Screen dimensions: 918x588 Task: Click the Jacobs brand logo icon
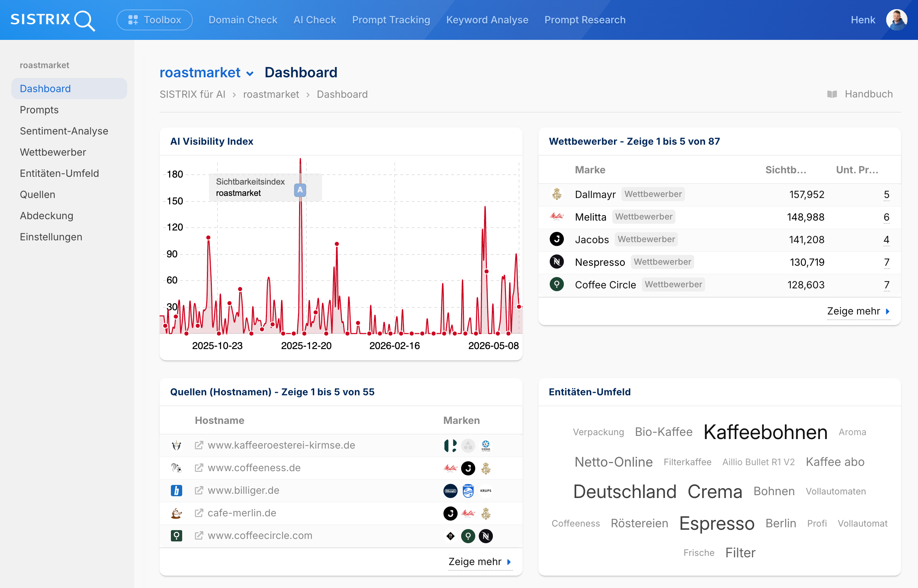pyautogui.click(x=556, y=239)
